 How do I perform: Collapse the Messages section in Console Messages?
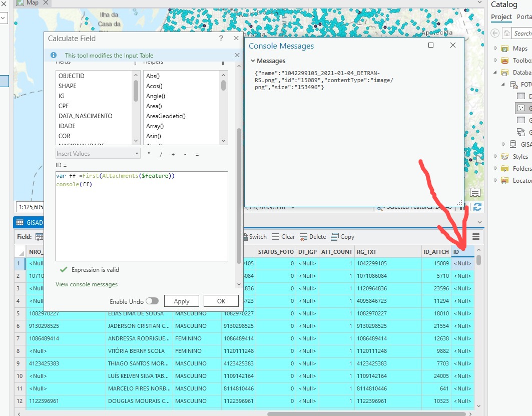tap(254, 60)
